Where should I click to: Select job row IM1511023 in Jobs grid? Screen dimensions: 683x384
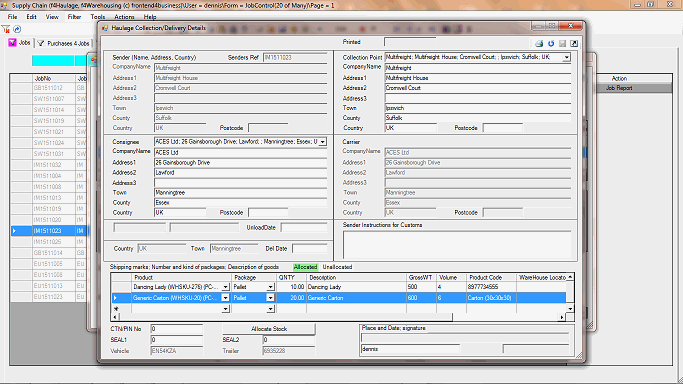click(x=49, y=231)
